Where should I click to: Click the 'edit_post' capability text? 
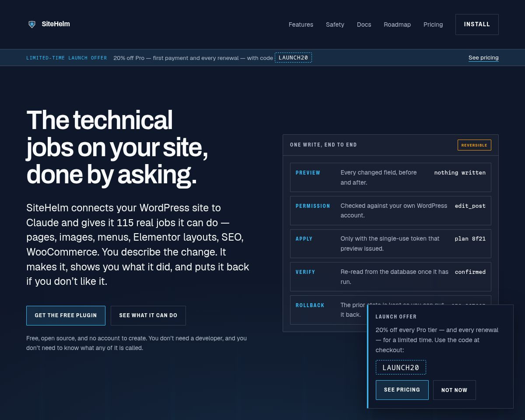tap(470, 206)
